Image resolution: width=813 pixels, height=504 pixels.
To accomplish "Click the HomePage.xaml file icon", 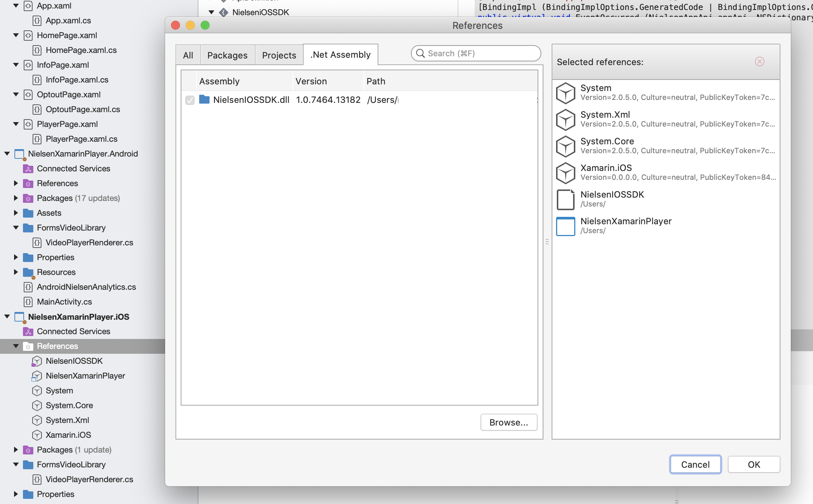I will click(28, 35).
